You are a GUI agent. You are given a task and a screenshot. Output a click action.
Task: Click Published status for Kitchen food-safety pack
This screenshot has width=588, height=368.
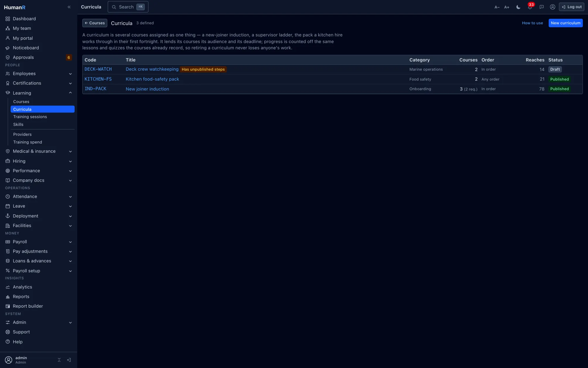tap(559, 79)
